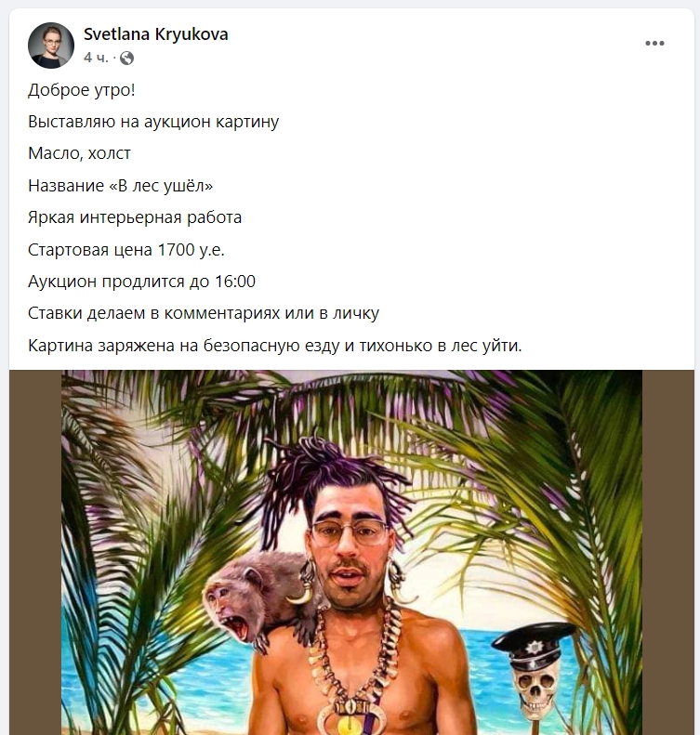This screenshot has width=700, height=735.
Task: Click the 'Масло, холст' text line
Action: click(79, 153)
